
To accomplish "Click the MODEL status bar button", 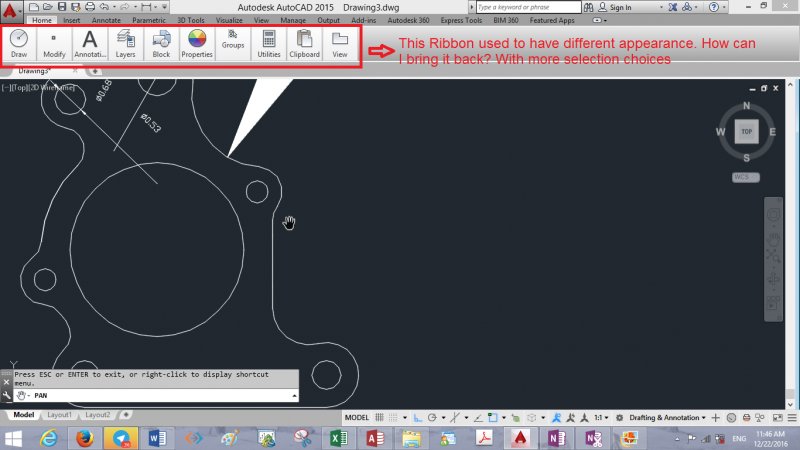I will pos(357,417).
